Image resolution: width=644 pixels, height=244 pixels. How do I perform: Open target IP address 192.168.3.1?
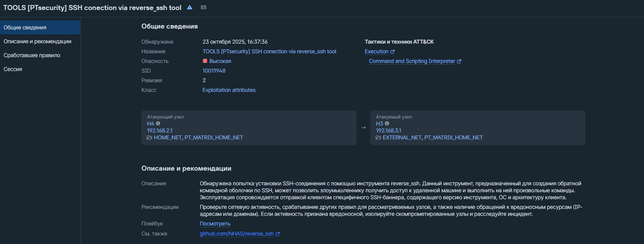[x=388, y=130]
